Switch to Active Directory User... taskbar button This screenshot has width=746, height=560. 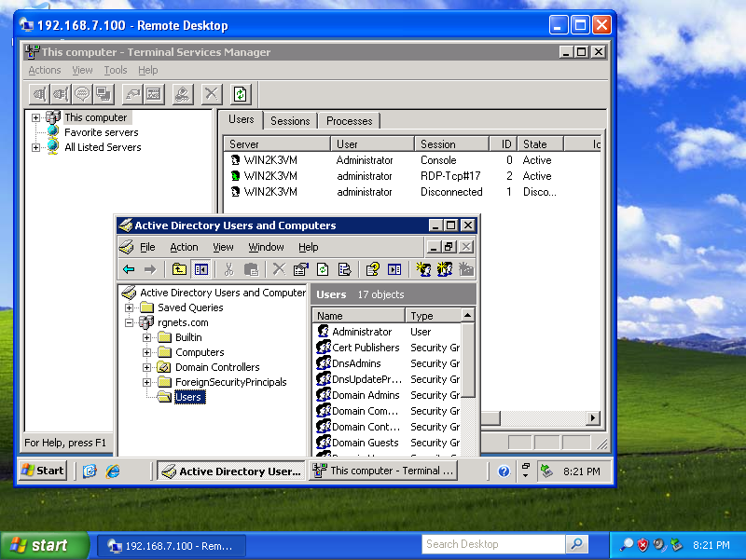[231, 471]
